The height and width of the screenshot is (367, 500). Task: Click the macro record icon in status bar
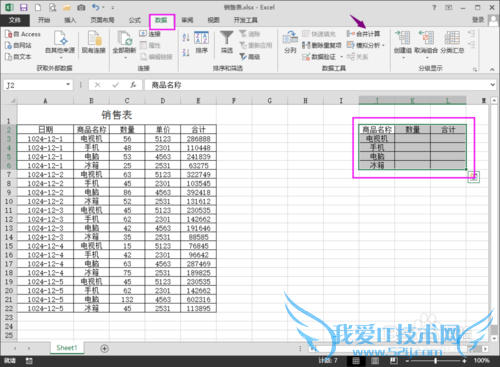coord(29,361)
